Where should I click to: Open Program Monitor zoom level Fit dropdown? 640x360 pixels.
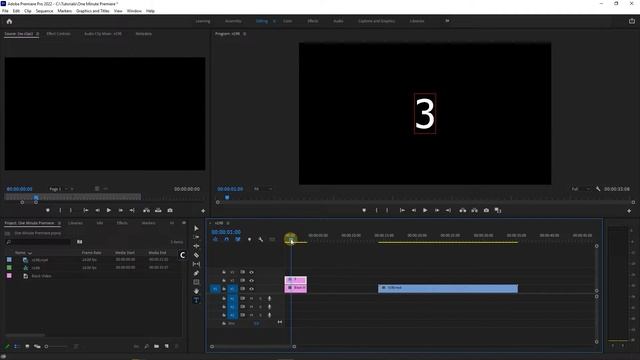coord(262,189)
